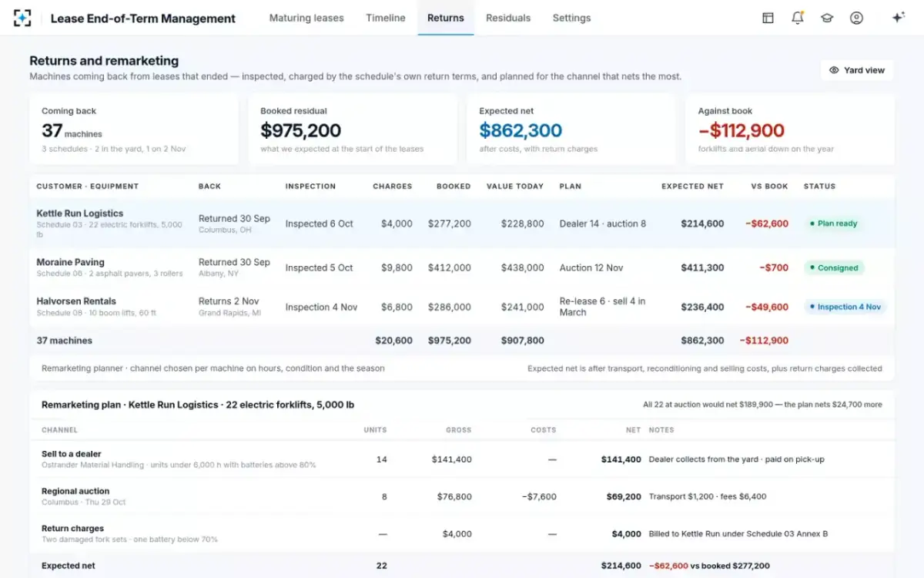Click the Booked residual $975,200 card
This screenshot has height=578, width=924.
[353, 129]
